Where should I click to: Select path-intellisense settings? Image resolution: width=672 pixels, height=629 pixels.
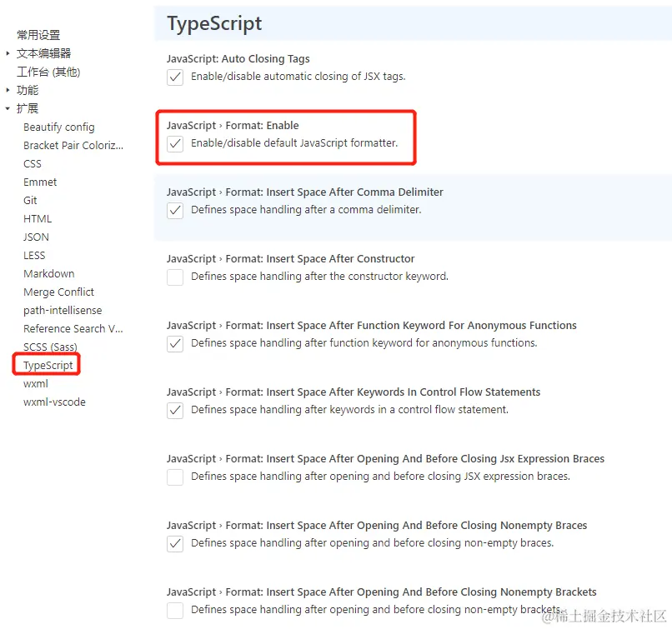click(x=63, y=311)
